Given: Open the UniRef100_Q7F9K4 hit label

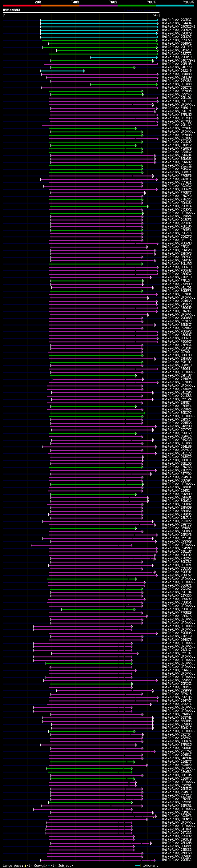Looking at the screenshot, I should tap(177, 345).
